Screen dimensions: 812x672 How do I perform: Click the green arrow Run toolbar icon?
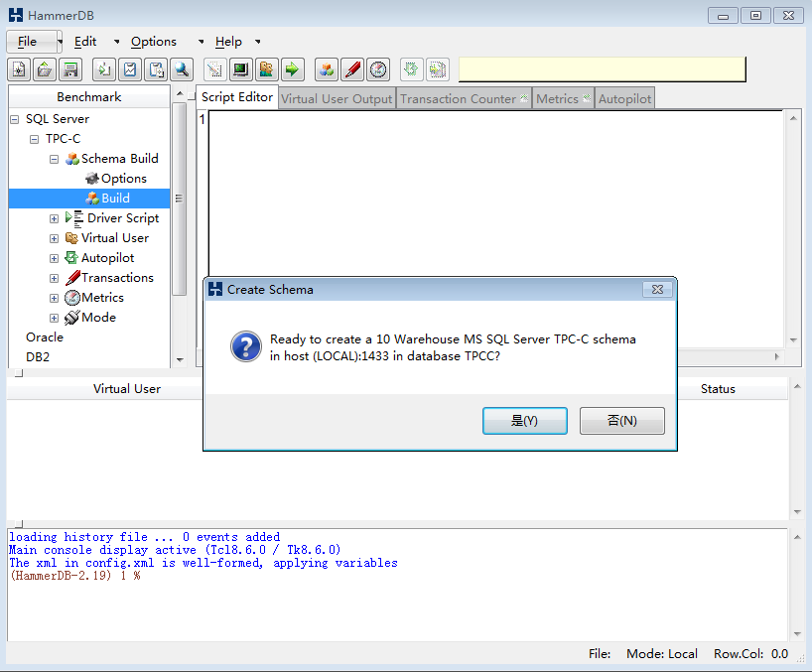[293, 69]
